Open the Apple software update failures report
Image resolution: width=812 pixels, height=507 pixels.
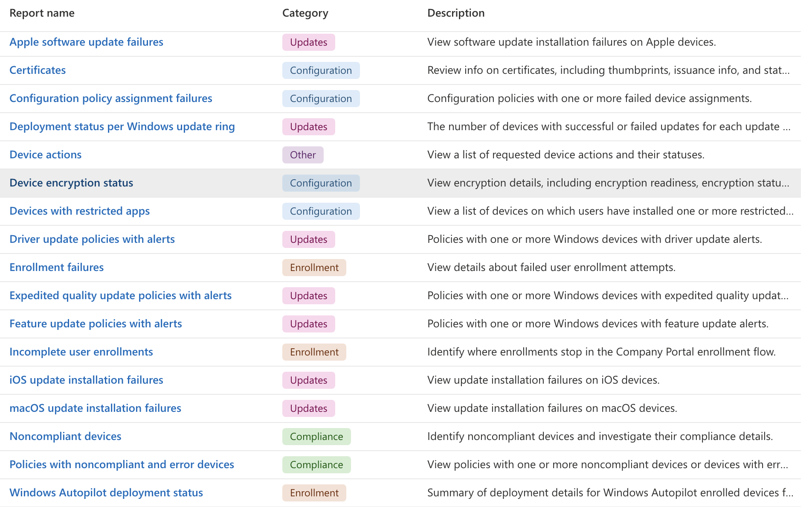click(x=86, y=42)
